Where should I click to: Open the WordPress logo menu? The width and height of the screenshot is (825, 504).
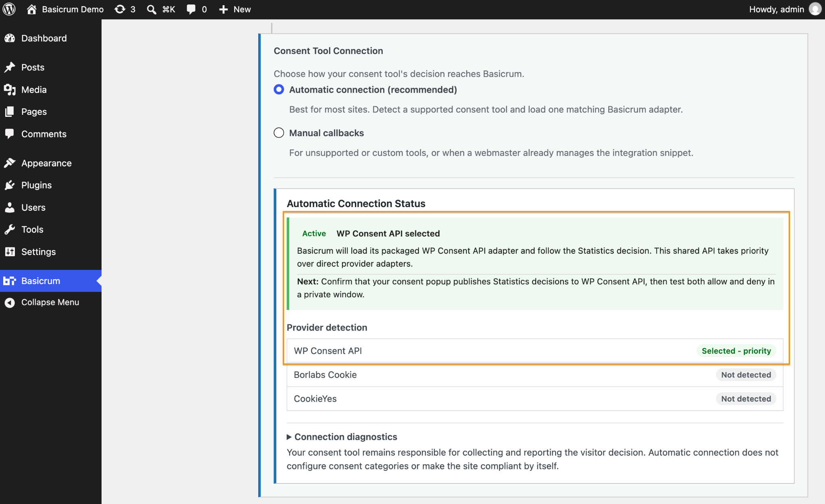click(9, 9)
